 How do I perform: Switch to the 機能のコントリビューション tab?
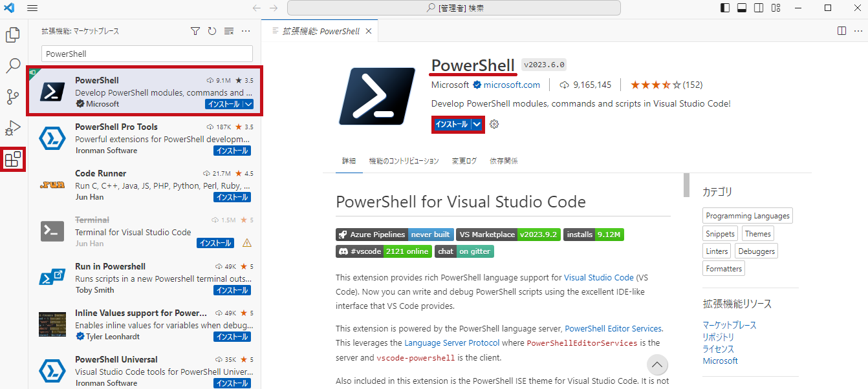404,161
